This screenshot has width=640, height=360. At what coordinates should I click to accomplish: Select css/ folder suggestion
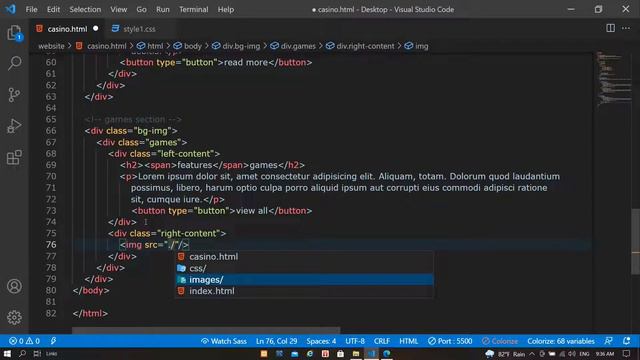coord(304,268)
